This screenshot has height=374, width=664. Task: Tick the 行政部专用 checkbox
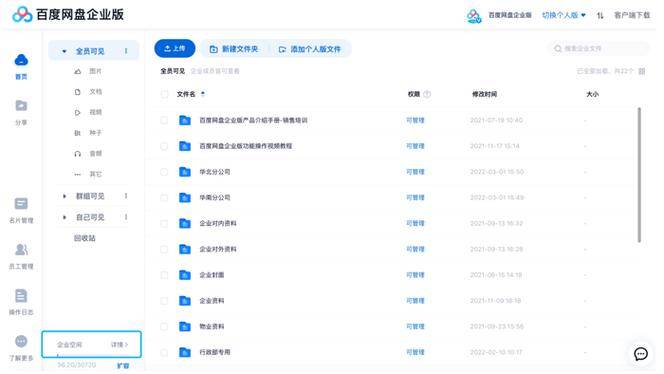coord(164,352)
